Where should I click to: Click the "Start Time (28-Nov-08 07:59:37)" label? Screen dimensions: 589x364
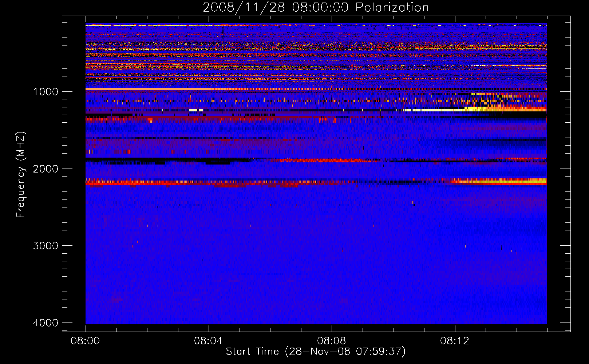[x=316, y=352]
